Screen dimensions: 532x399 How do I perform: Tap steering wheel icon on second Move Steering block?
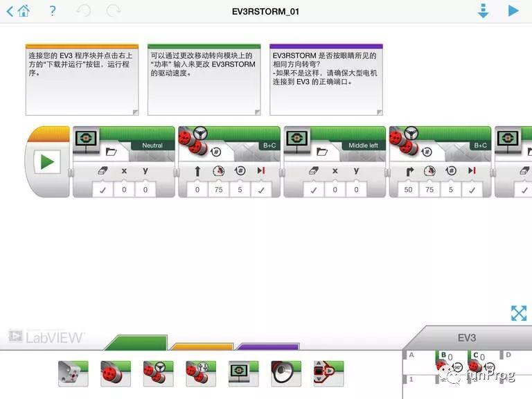(411, 133)
